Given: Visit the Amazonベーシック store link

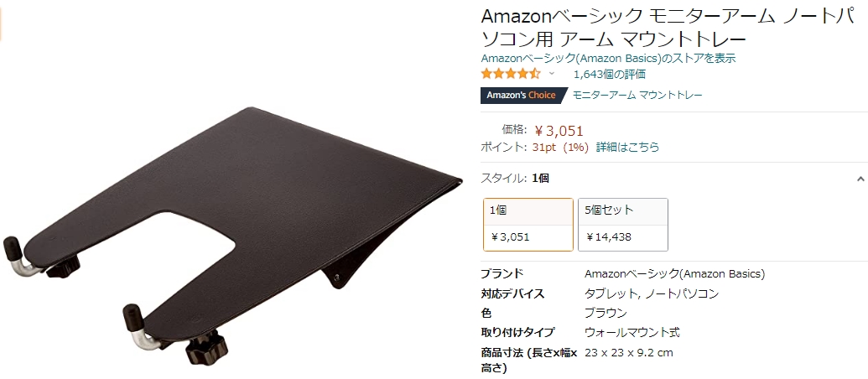Looking at the screenshot, I should pos(608,58).
